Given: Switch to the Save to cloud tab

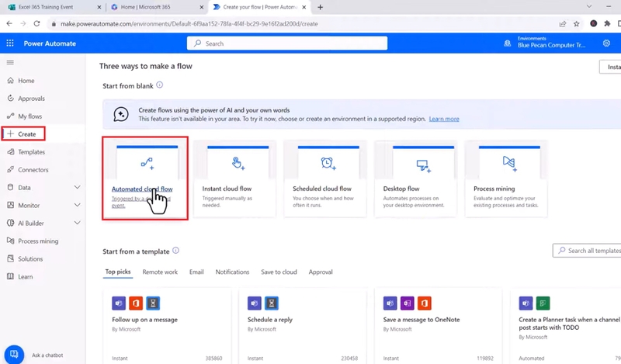Looking at the screenshot, I should [279, 272].
